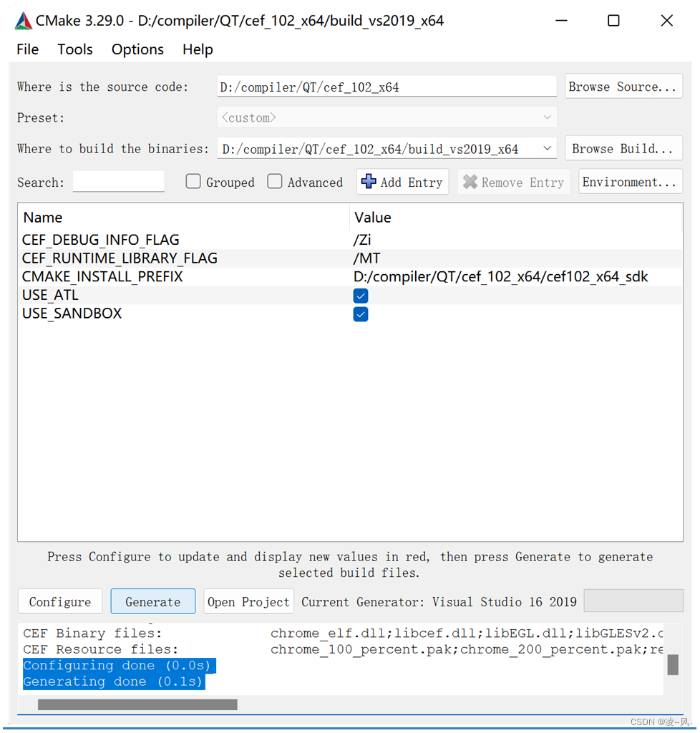Select the CMAKE_INSTALL_PREFIX entry
The image size is (700, 733).
point(102,277)
